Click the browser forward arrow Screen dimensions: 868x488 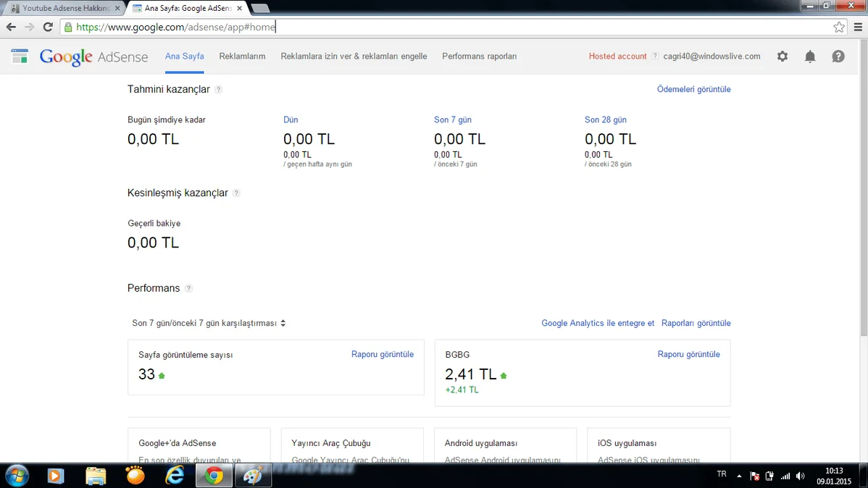[29, 27]
